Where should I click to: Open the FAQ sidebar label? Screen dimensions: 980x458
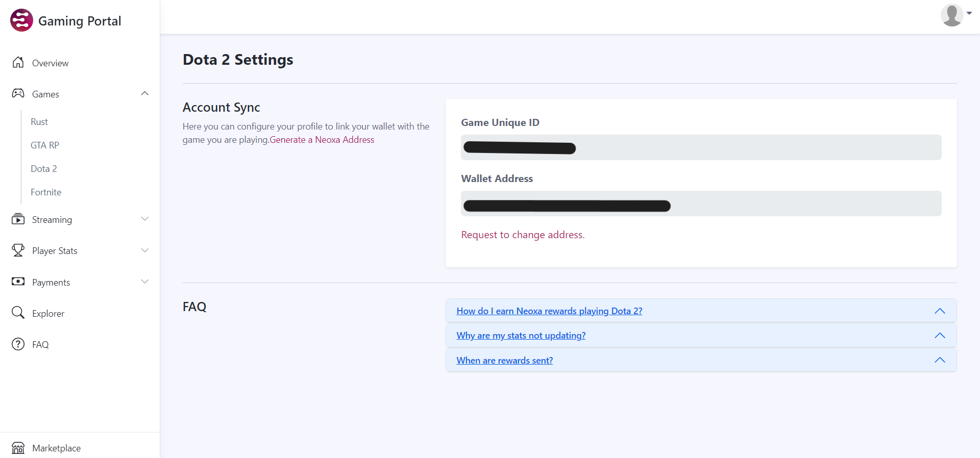coord(40,345)
